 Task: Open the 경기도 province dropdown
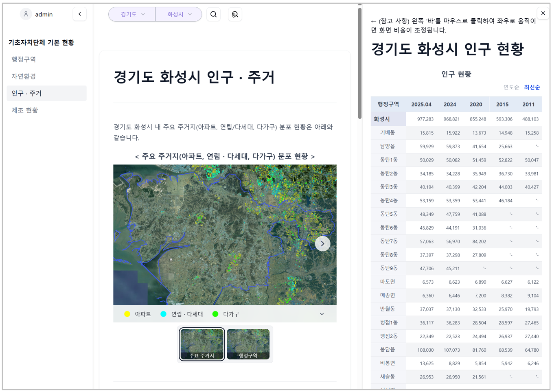132,14
